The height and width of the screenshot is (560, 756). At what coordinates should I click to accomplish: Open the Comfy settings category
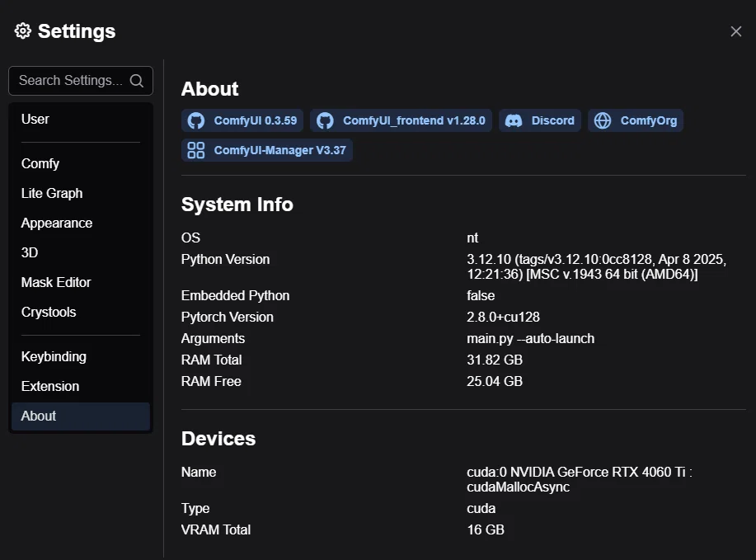click(81, 163)
